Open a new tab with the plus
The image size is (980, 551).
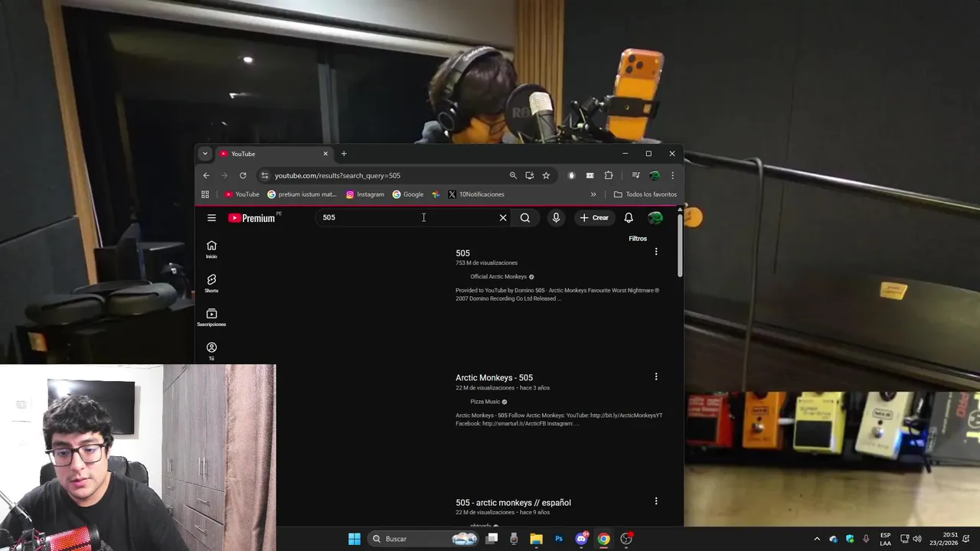(344, 154)
